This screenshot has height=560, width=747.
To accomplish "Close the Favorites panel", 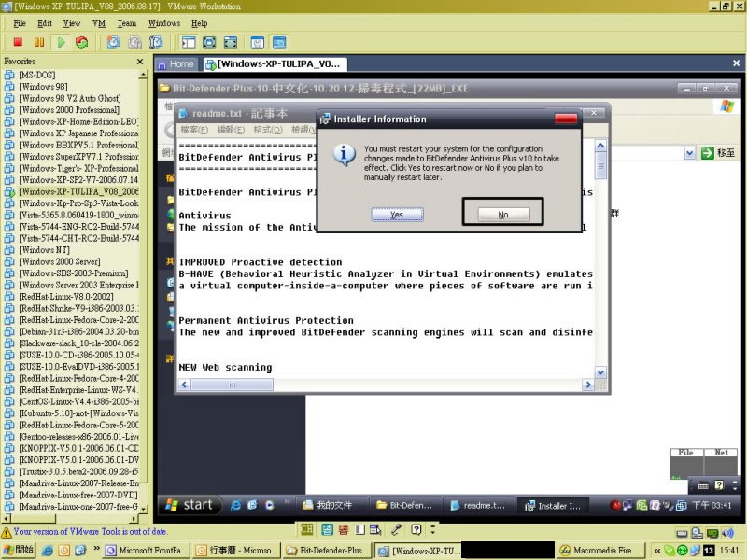I will 139,62.
